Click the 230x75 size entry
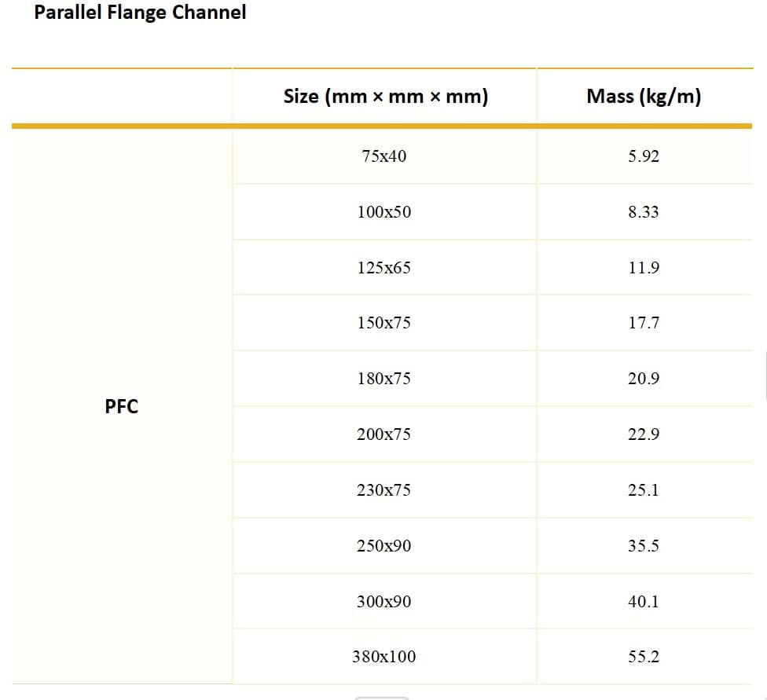Viewport: 767px width, 700px height. pyautogui.click(x=384, y=490)
